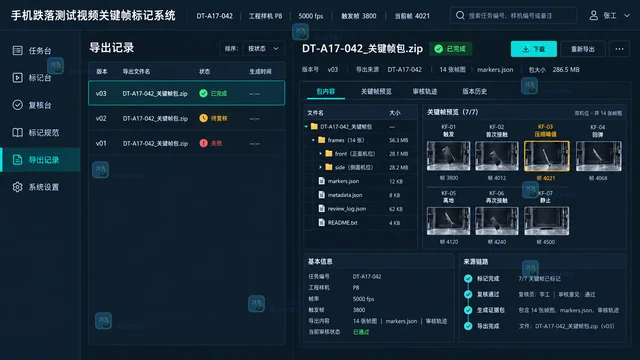The height and width of the screenshot is (360, 640).
Task: Click the side (侧面机位) folder icon
Action: (329, 167)
